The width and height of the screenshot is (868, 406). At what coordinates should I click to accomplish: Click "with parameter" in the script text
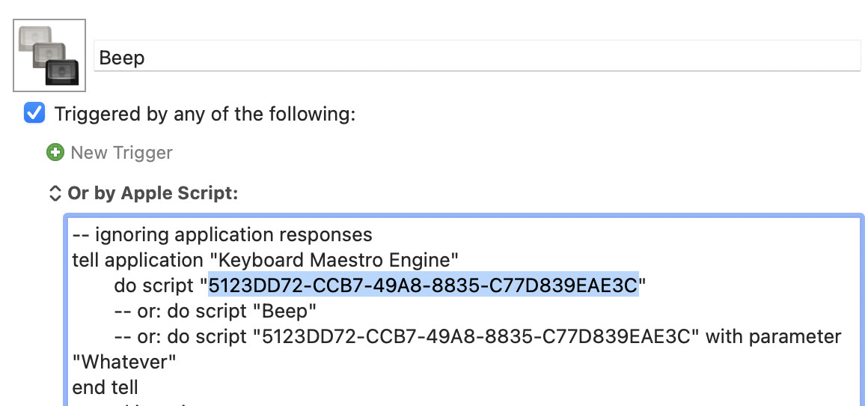pos(774,336)
